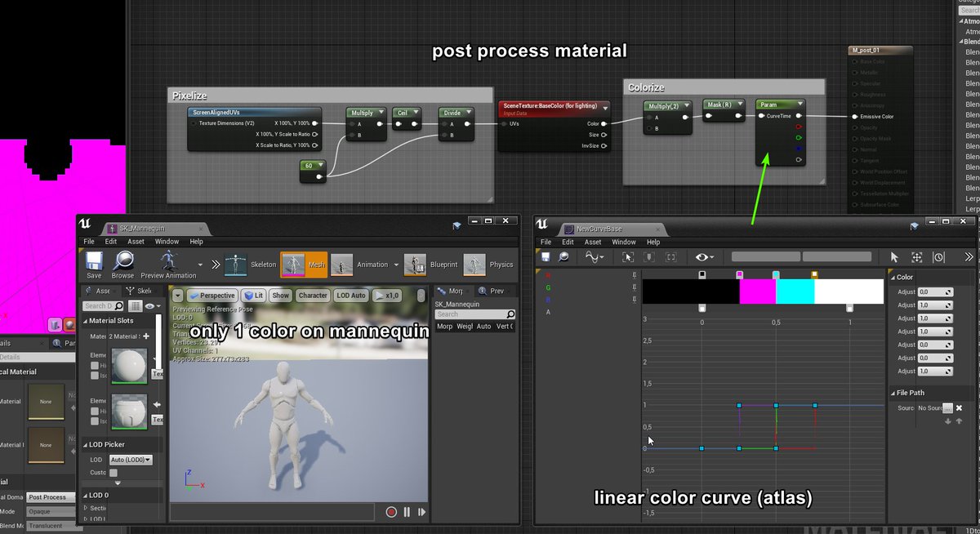Click the grid view options icon in asset details
The height and width of the screenshot is (534, 980).
[x=135, y=305]
